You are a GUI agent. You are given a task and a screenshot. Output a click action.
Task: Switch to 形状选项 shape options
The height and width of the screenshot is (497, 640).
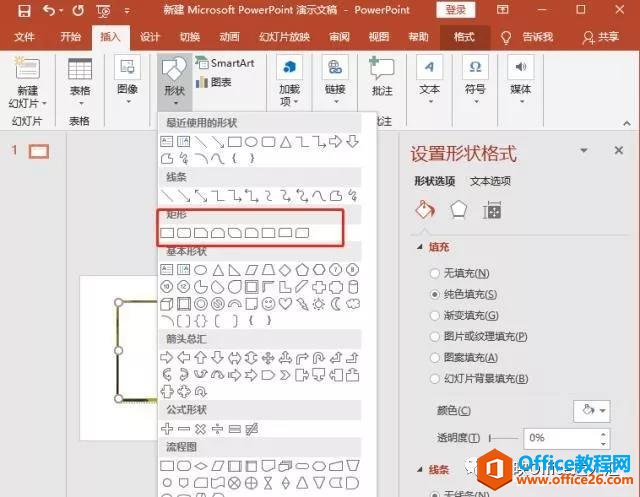435,181
